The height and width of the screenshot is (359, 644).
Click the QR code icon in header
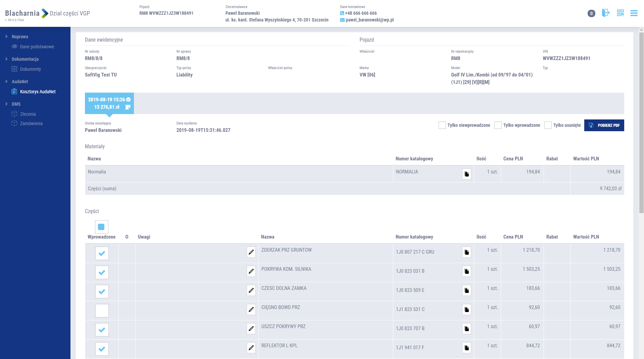[620, 13]
